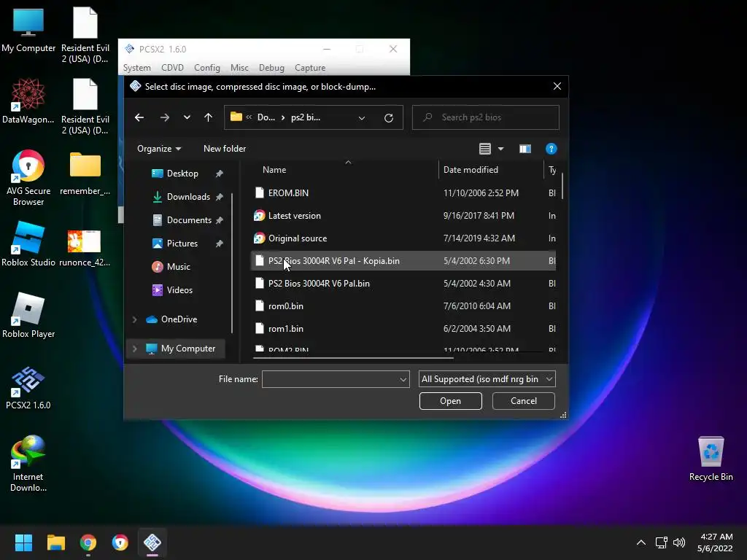Go up one folder level
747x560 pixels.
point(208,117)
